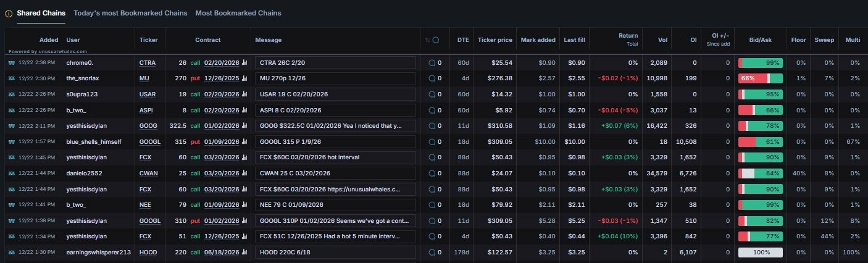The height and width of the screenshot is (263, 868).
Task: Click the ASPI ticker link
Action: (x=146, y=110)
